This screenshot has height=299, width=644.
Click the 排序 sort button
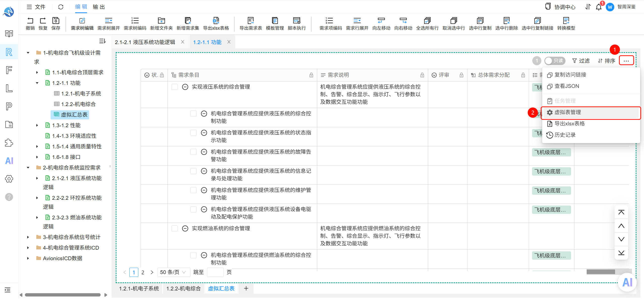[607, 61]
